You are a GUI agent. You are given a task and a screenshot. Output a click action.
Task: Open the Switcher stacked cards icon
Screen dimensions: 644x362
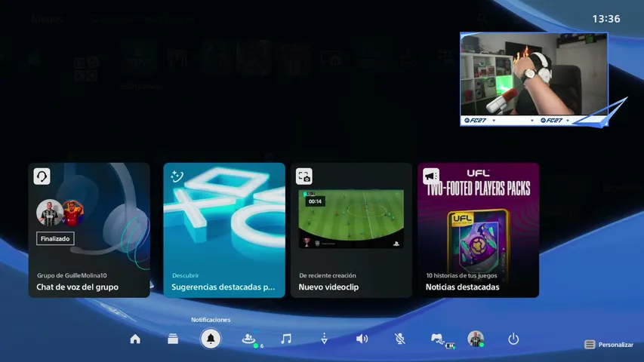[x=173, y=339]
